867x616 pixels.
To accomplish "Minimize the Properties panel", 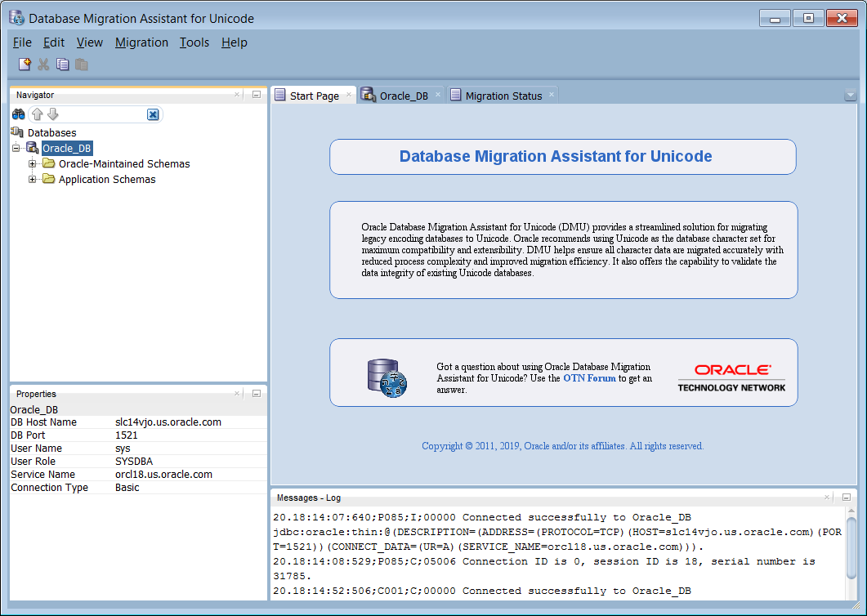I will point(257,394).
